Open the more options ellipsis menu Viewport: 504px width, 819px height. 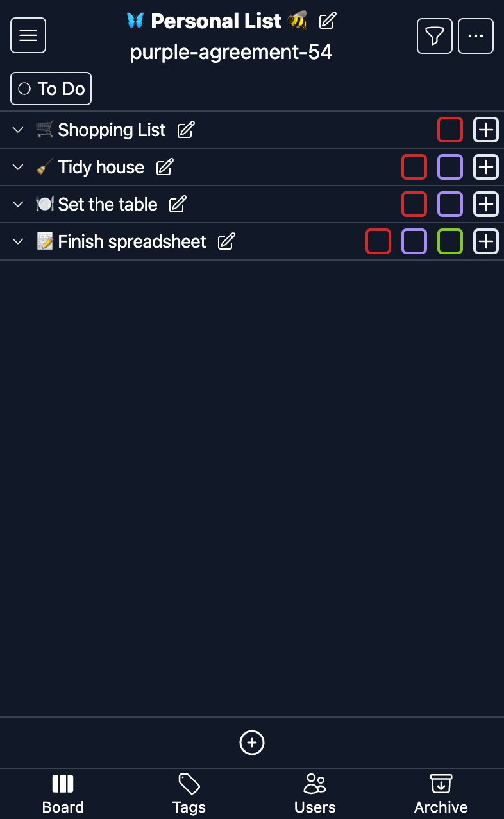click(476, 36)
